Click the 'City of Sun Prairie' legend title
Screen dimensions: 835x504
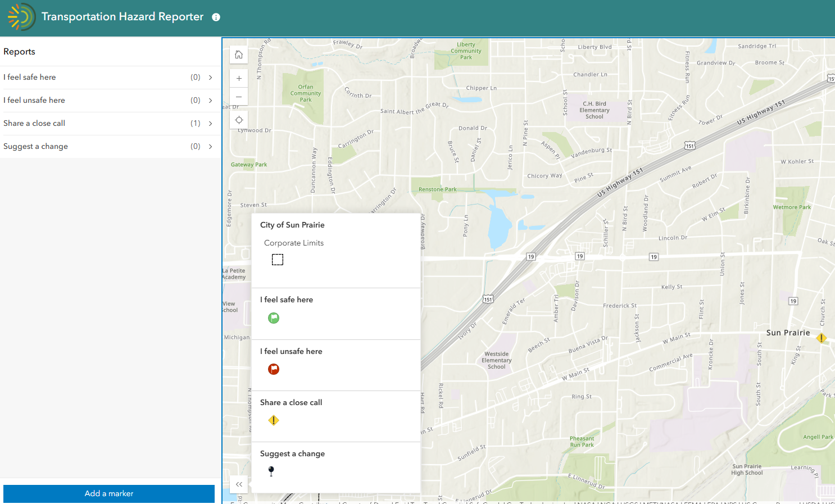(292, 225)
